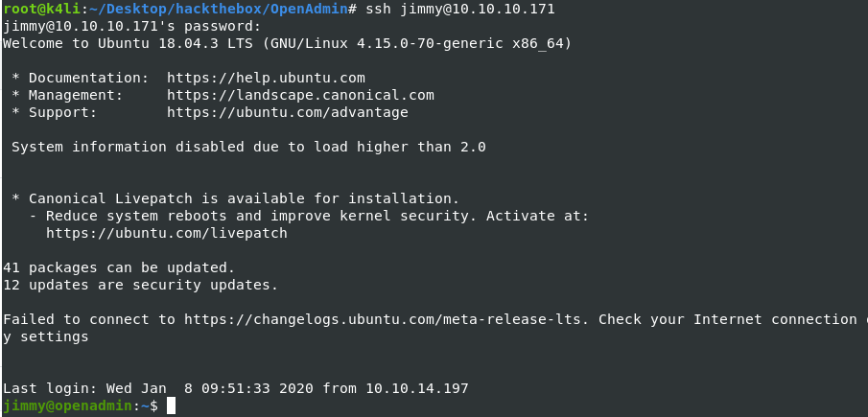Click the 41 packages can be updated line

tap(119, 267)
